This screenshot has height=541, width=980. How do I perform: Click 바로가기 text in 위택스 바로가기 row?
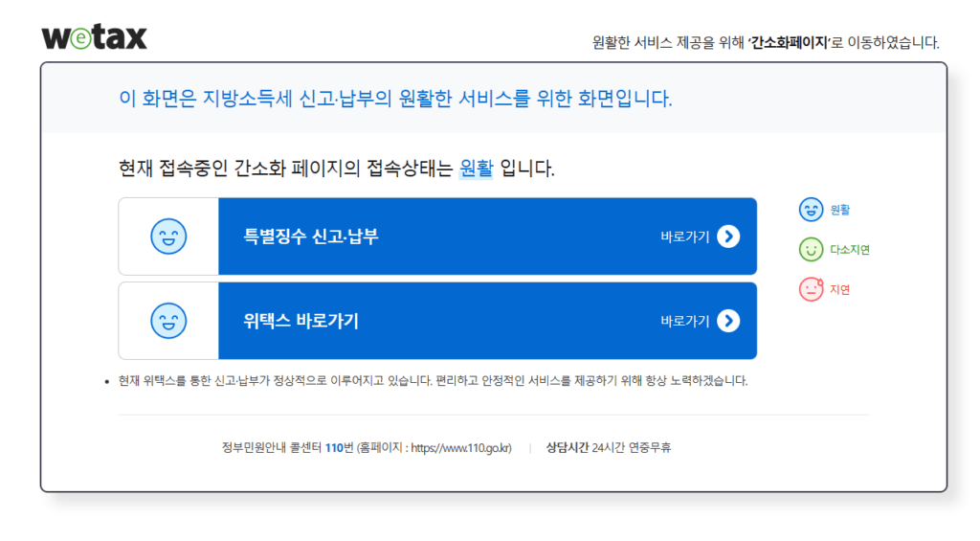(x=685, y=321)
